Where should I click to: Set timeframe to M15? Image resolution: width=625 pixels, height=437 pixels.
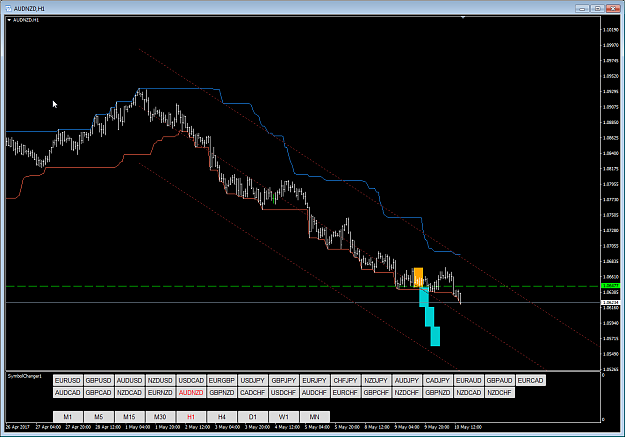click(x=129, y=417)
